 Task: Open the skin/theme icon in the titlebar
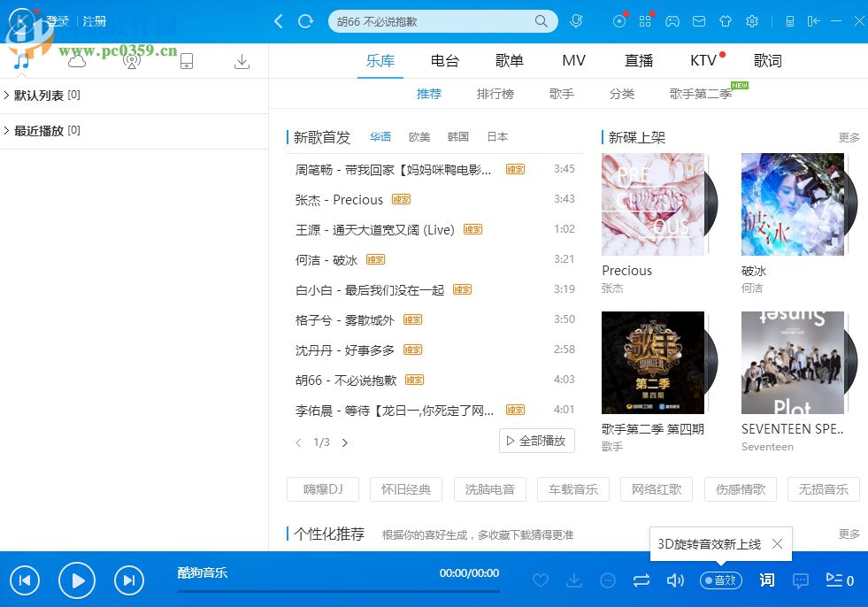tap(726, 19)
